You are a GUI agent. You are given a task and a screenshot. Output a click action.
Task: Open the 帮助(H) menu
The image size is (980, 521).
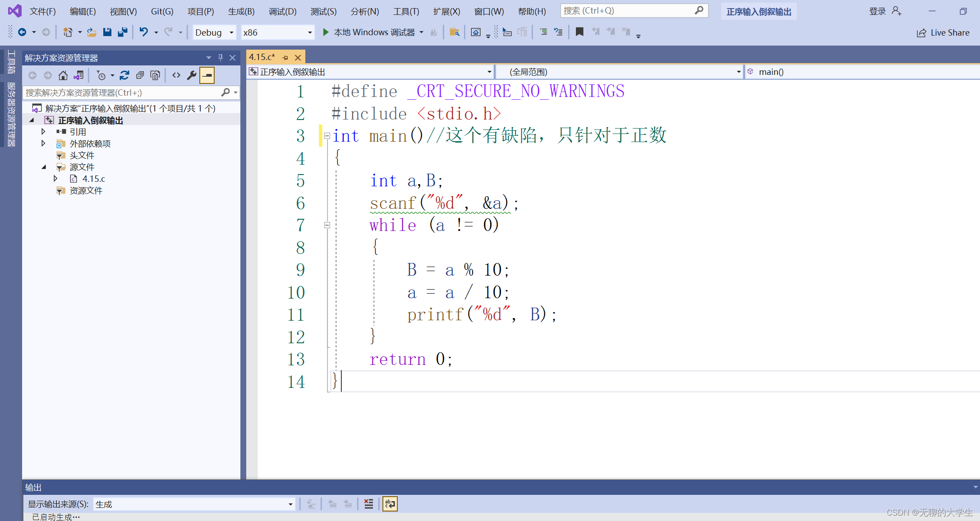pyautogui.click(x=532, y=11)
